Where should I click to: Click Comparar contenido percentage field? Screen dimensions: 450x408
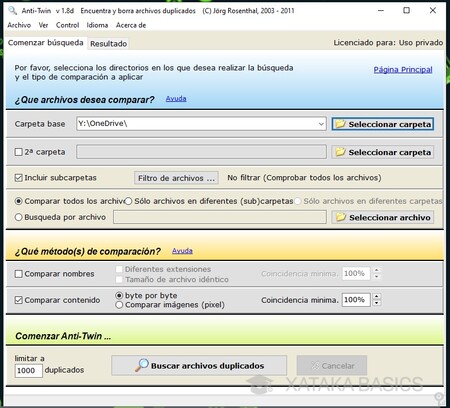356,300
